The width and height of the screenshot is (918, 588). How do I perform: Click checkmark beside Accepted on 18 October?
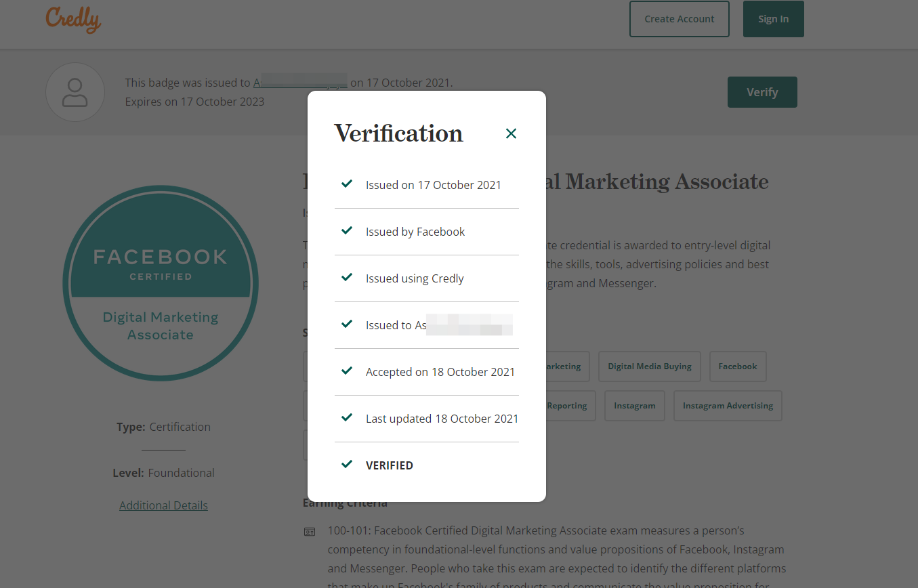347,371
